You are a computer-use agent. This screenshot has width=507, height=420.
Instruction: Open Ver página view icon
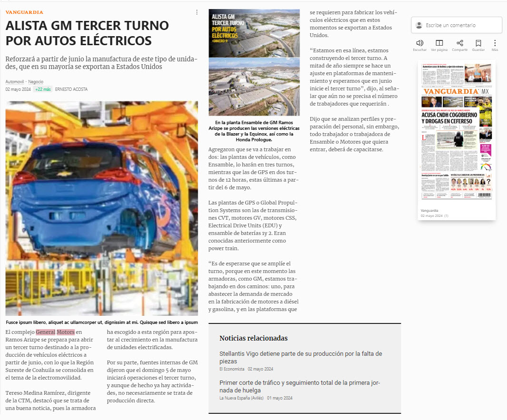(x=439, y=43)
